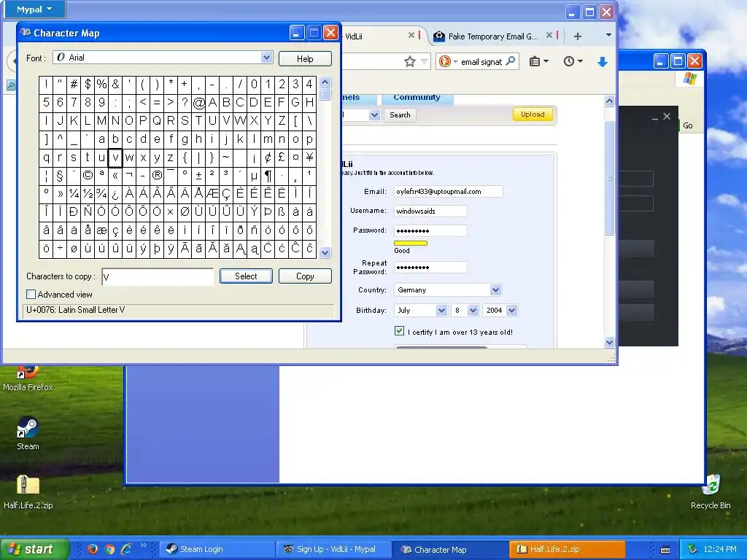Uncheck the over 13 years old checkbox
The width and height of the screenshot is (747, 560).
399,331
